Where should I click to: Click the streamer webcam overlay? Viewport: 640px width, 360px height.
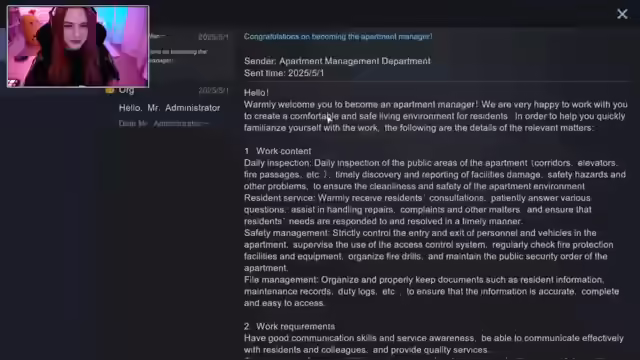(78, 47)
